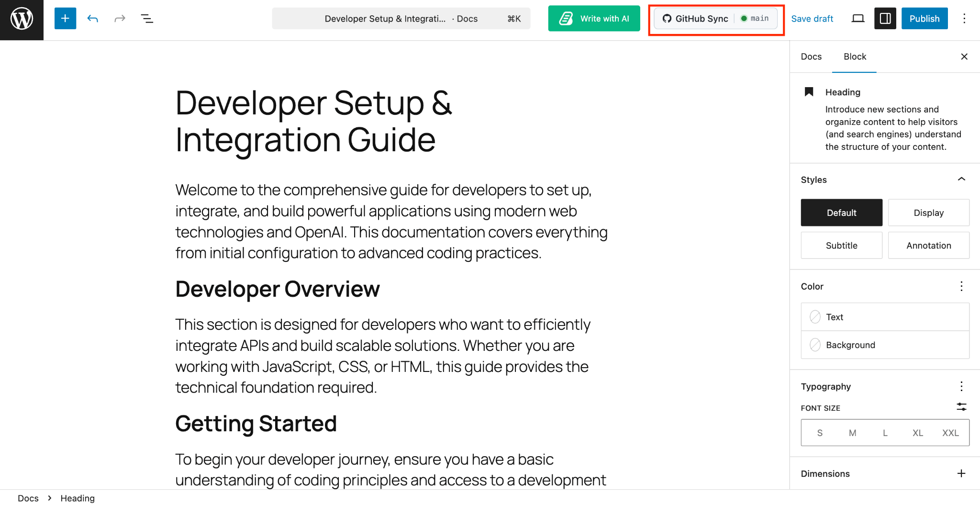Click the paragraph starting 'To begin your developer journey'
Viewport: 980px width, 505px height.
click(x=390, y=470)
